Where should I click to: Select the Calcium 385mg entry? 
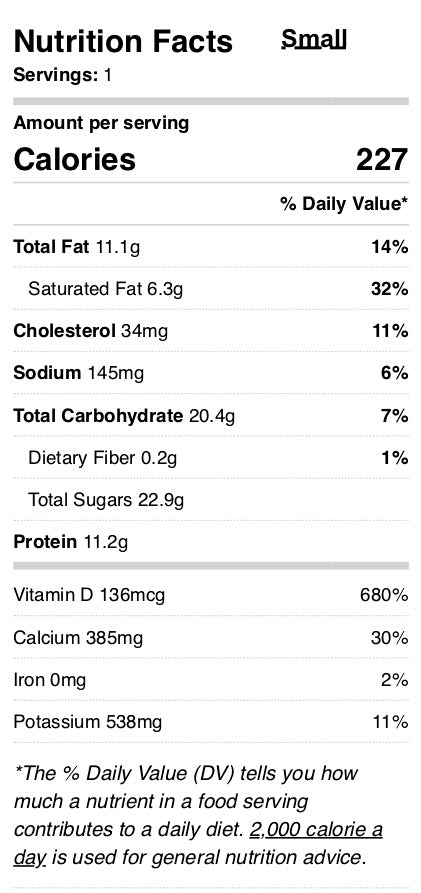point(78,638)
